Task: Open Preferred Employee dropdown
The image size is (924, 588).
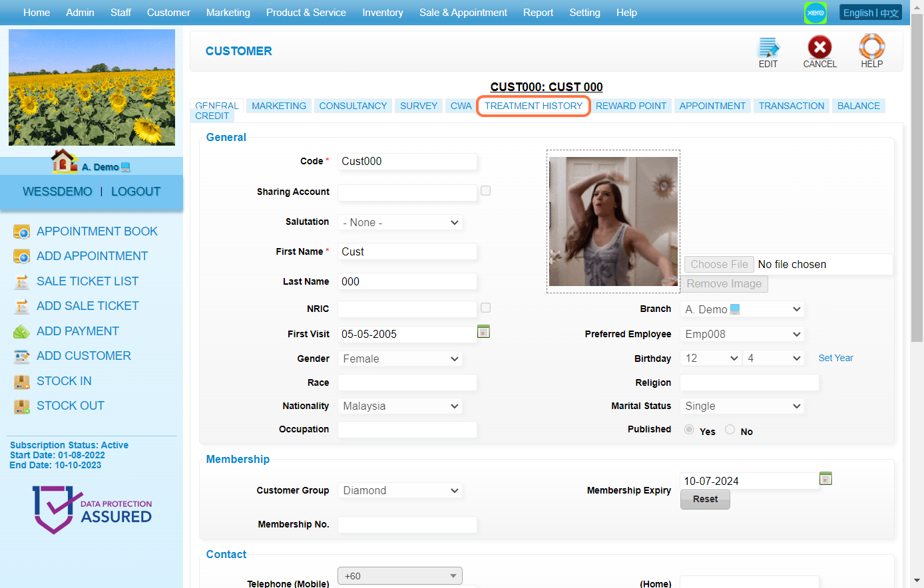Action: pyautogui.click(x=742, y=334)
